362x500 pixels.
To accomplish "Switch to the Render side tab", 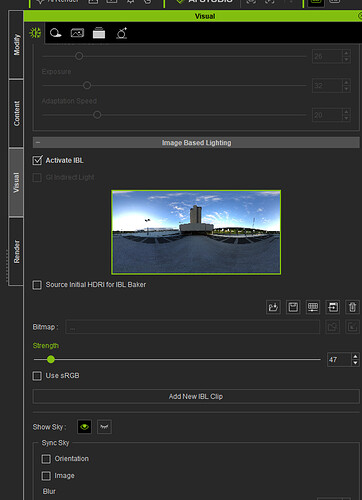I will click(16, 252).
